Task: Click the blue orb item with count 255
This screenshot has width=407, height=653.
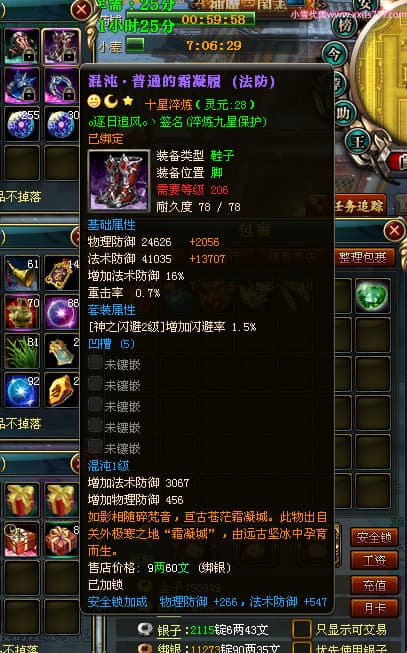Action: 22,124
